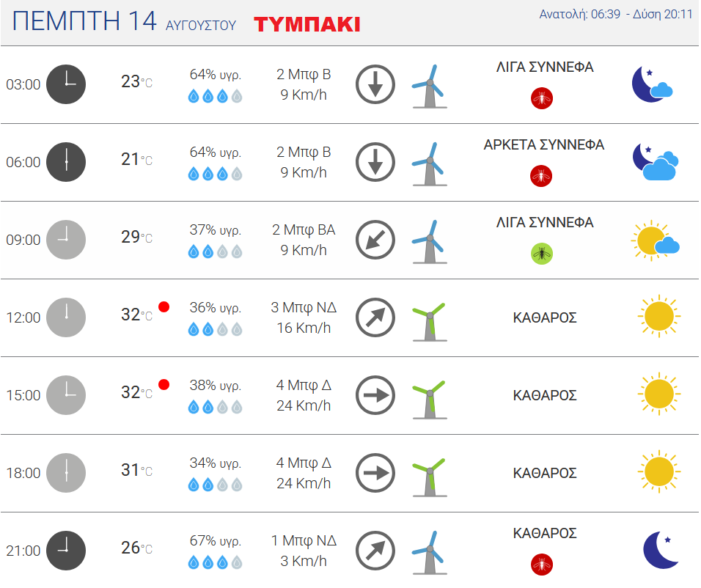
Task: Click the sun and cloud icon at 09:00
Action: [656, 240]
